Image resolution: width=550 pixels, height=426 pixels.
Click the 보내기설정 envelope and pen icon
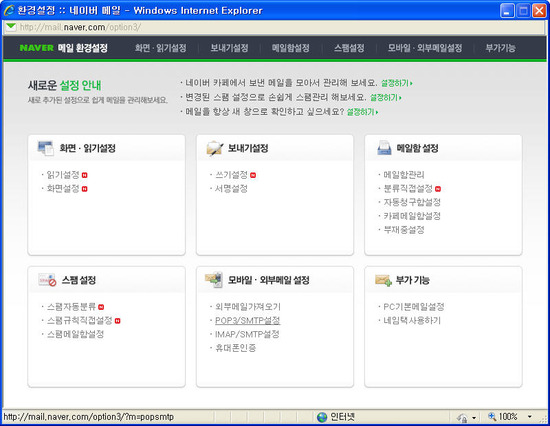coord(215,148)
